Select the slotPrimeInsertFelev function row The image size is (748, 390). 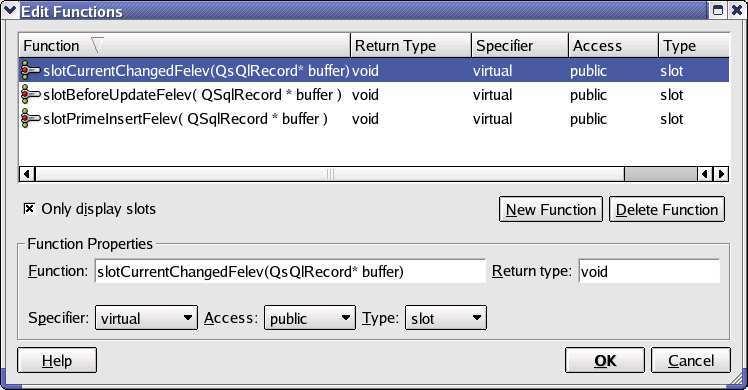(x=374, y=118)
